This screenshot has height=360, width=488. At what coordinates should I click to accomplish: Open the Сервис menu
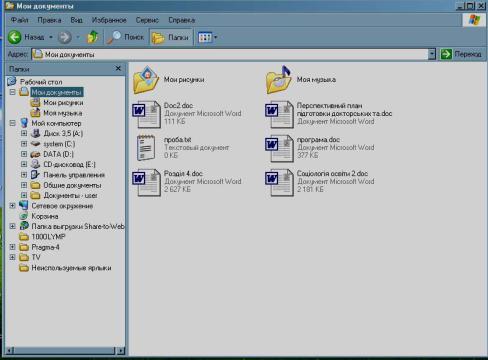147,20
